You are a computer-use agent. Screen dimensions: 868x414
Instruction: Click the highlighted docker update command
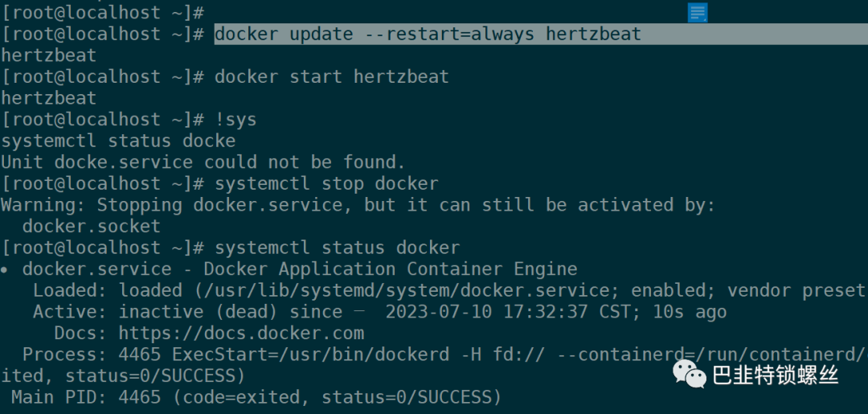[428, 35]
